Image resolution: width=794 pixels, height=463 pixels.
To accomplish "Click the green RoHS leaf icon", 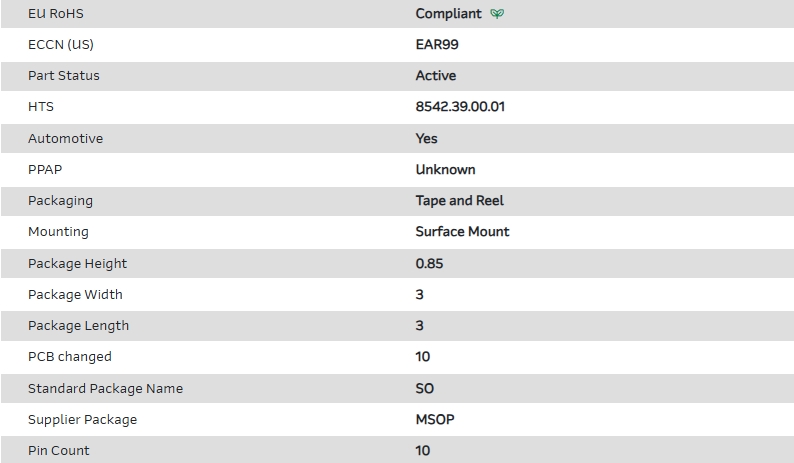I will point(498,14).
